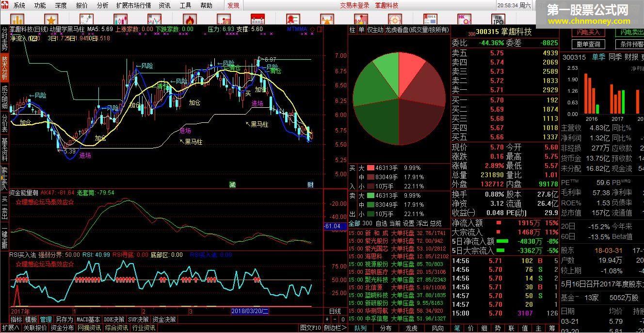The image size is (644, 333).
Task: Select the 技术分析 sidebar tab
Action: [4, 68]
